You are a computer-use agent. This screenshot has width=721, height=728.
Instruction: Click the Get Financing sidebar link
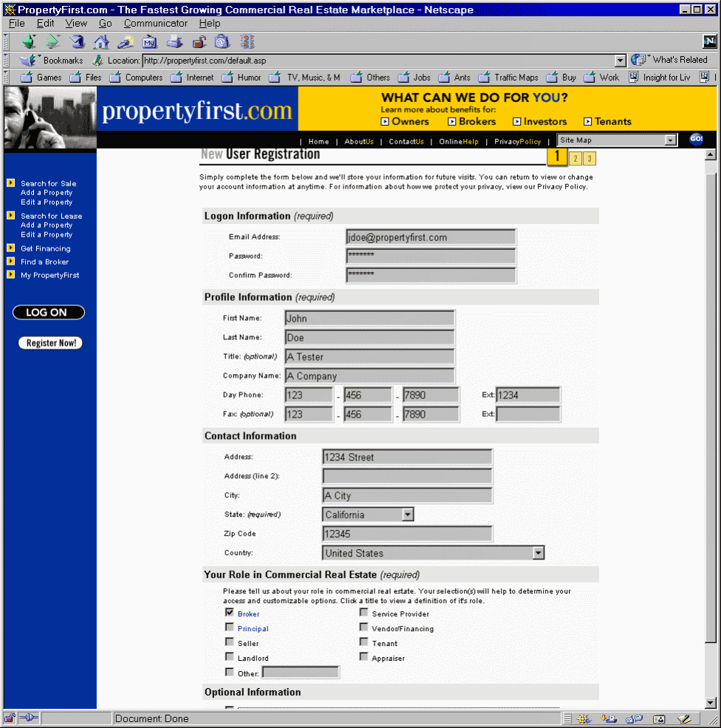click(x=45, y=248)
